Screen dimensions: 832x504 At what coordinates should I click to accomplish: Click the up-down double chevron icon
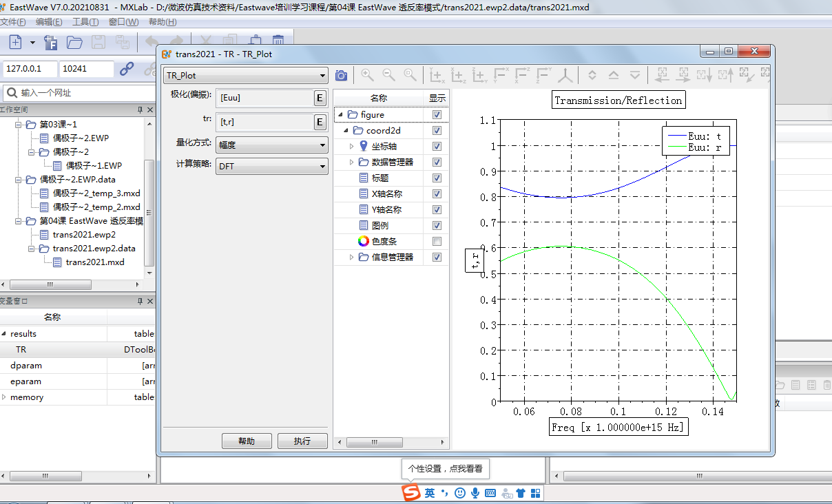pos(592,75)
